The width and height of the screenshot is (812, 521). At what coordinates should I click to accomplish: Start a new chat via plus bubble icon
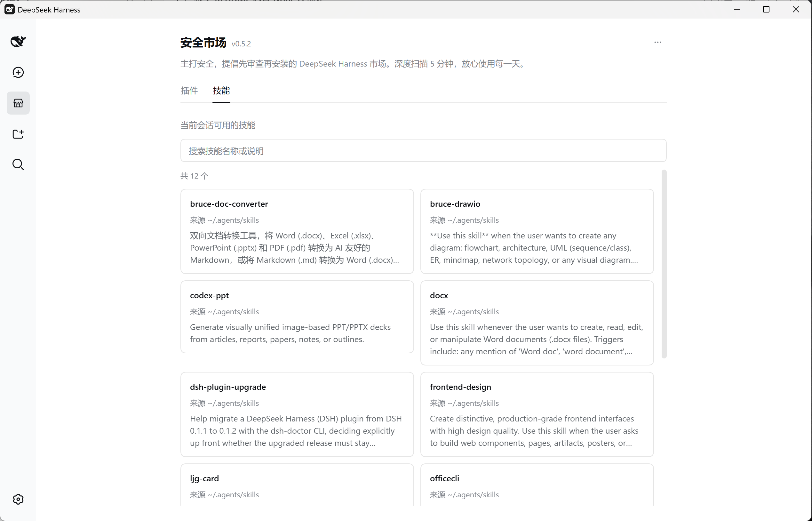click(18, 72)
